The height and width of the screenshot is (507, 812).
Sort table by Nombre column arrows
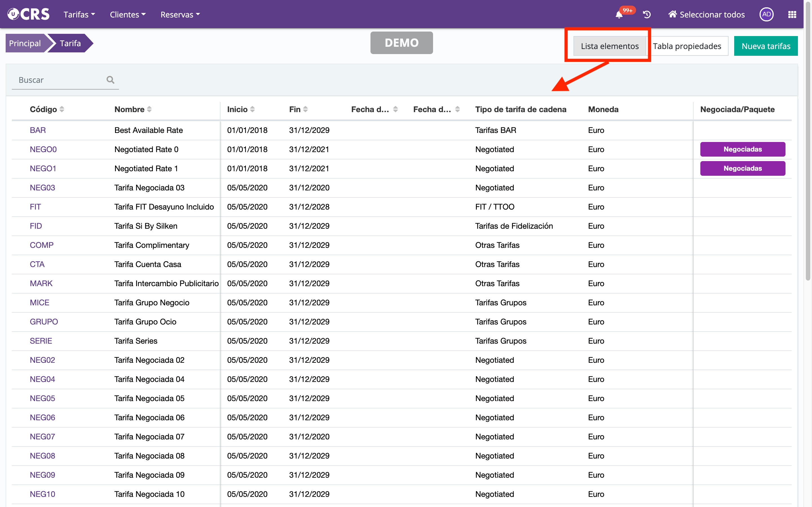(x=149, y=109)
